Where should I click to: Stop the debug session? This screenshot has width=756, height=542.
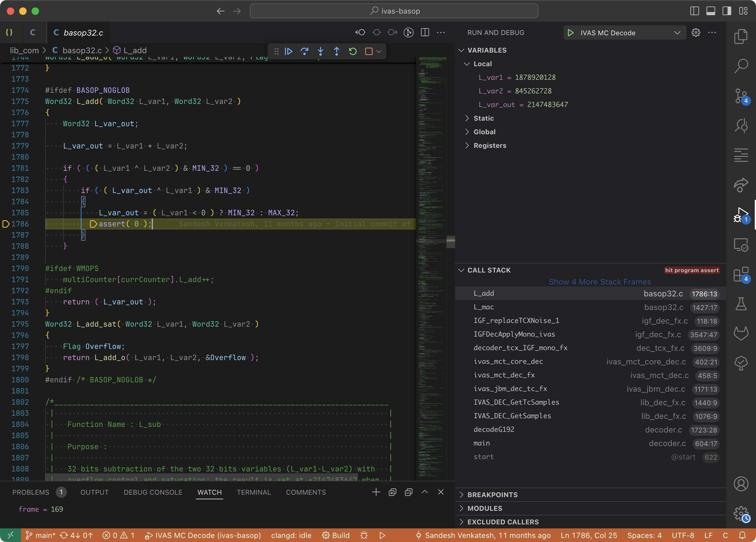tap(368, 51)
